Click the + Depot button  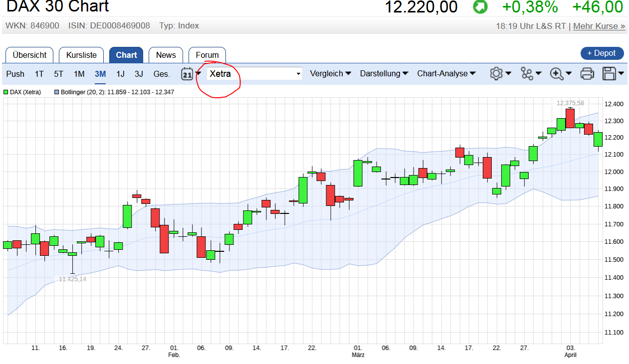(602, 53)
